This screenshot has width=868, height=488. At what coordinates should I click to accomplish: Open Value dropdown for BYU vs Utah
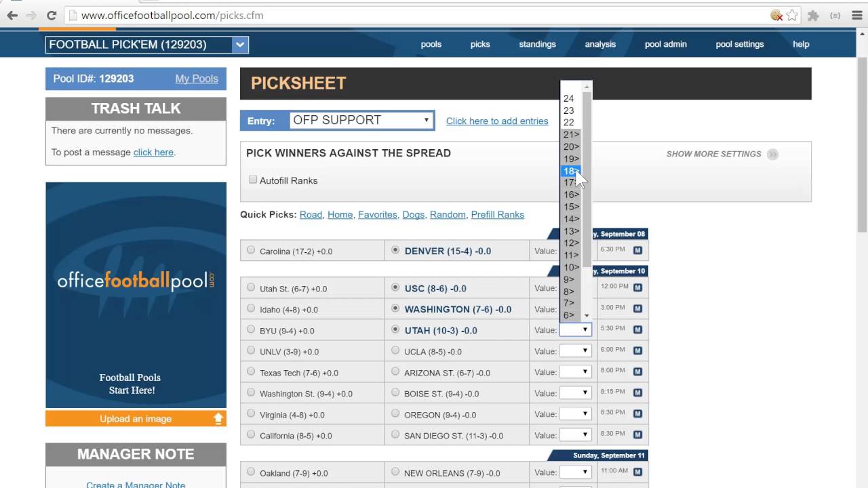[x=575, y=330]
